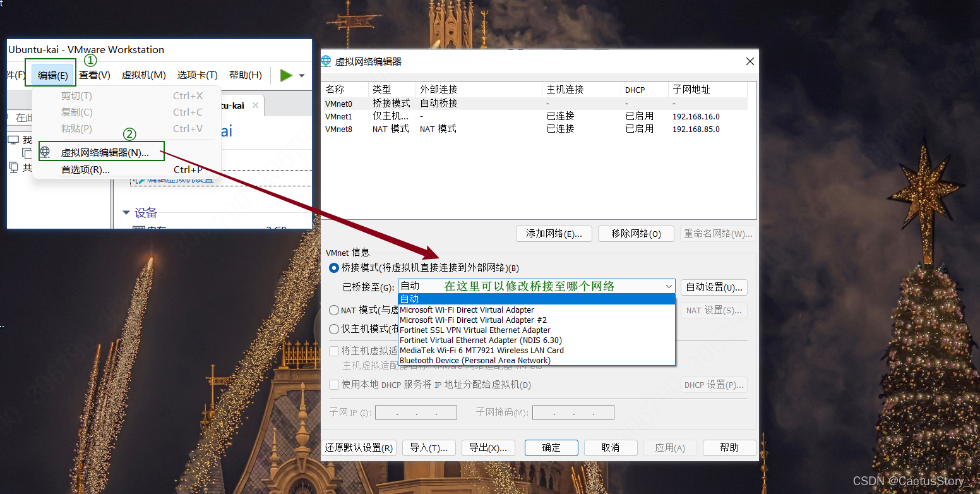Click the shared VMs icon in the library tree
Image resolution: width=980 pixels, height=494 pixels.
coord(14,167)
